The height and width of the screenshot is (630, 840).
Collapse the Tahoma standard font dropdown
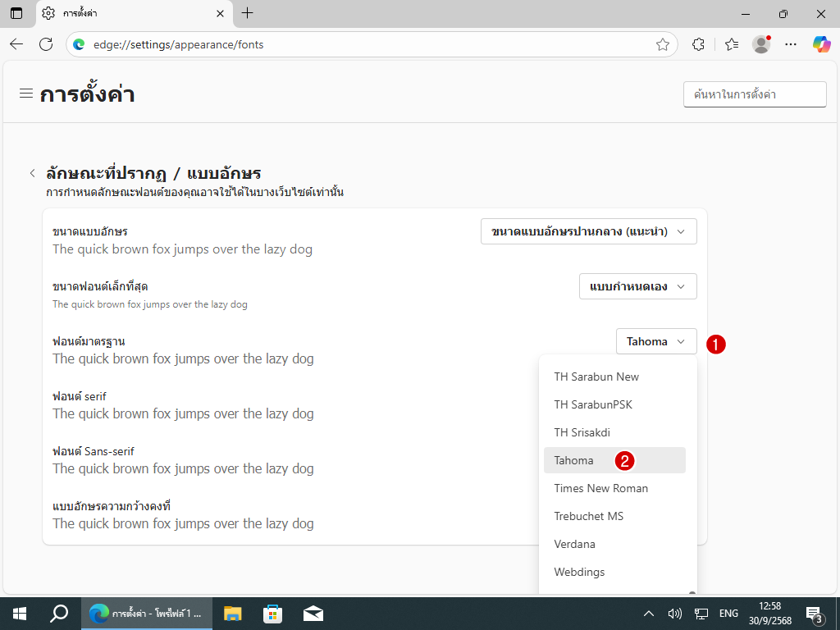pos(656,341)
